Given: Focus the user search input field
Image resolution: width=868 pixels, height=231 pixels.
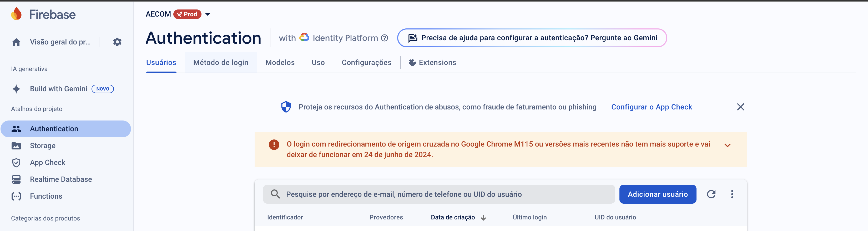Looking at the screenshot, I should 438,194.
